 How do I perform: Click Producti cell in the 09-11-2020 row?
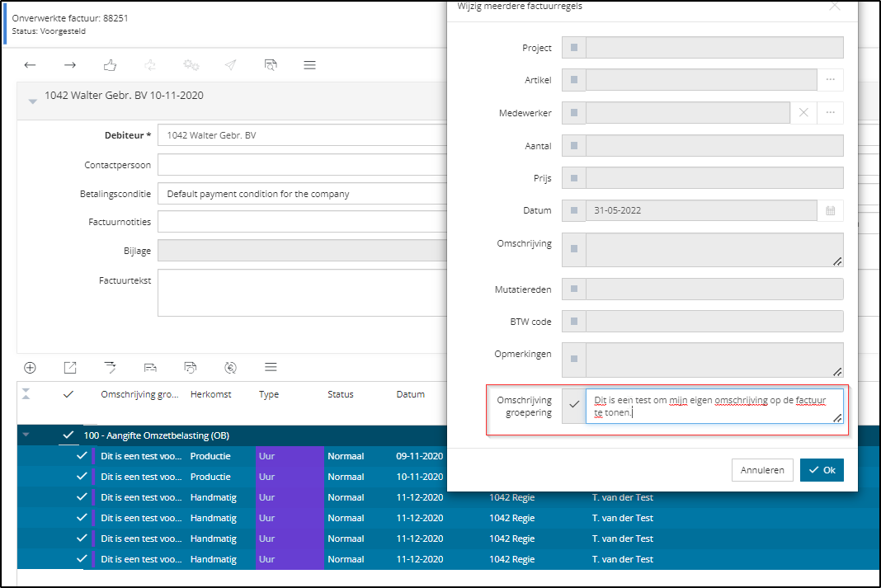click(x=210, y=456)
